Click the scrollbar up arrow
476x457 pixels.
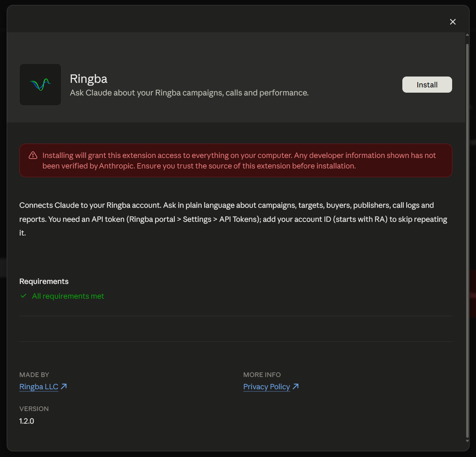[x=467, y=35]
